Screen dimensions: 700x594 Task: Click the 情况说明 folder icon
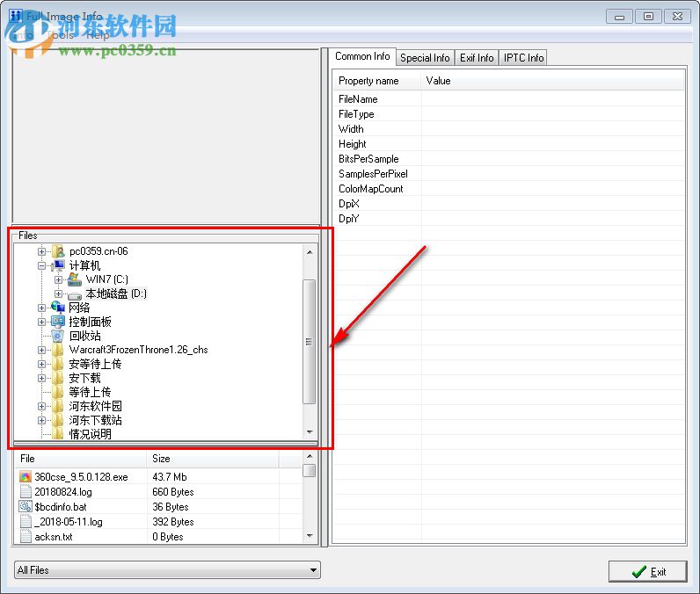tap(57, 433)
